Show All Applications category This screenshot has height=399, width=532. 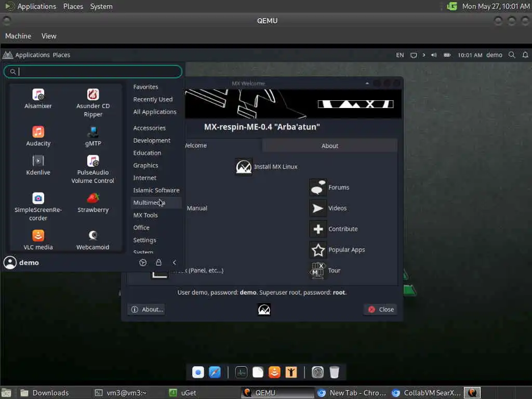(155, 112)
